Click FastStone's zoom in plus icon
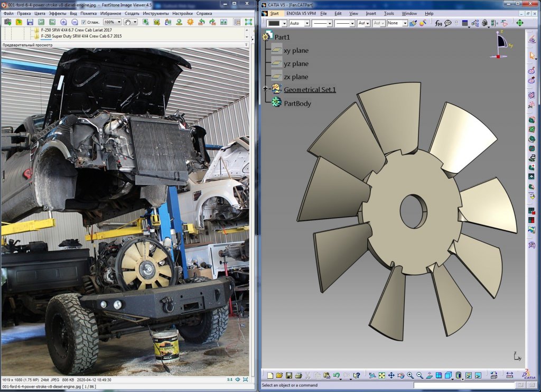 click(63, 22)
